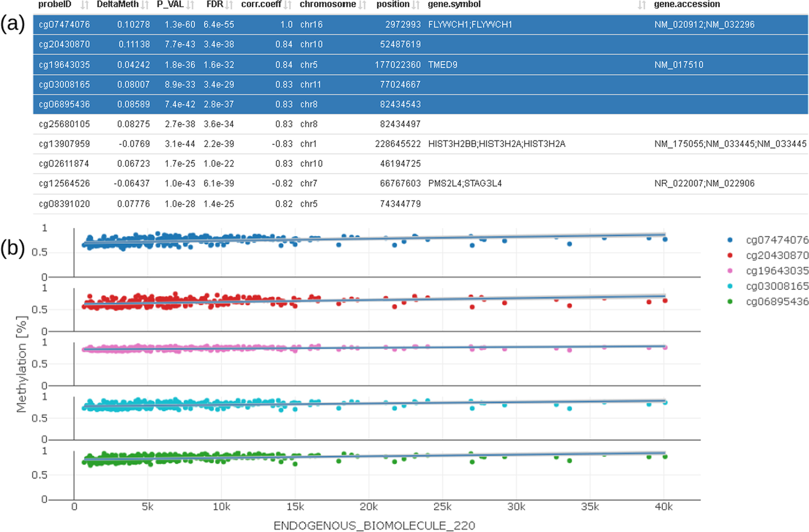The image size is (809, 532).
Task: Click FDR value 2.2e-39
Action: (219, 144)
